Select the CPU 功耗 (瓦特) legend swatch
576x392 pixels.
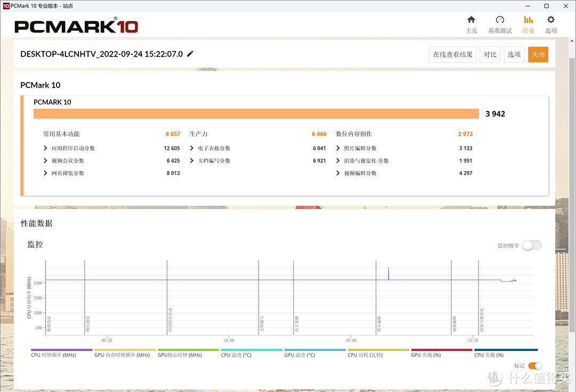click(x=378, y=350)
